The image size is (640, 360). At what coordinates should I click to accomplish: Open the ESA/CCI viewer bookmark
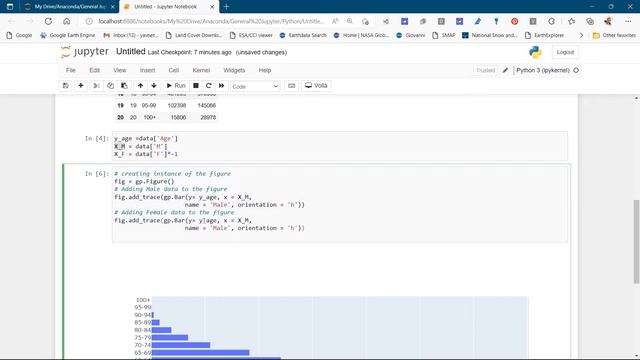251,36
